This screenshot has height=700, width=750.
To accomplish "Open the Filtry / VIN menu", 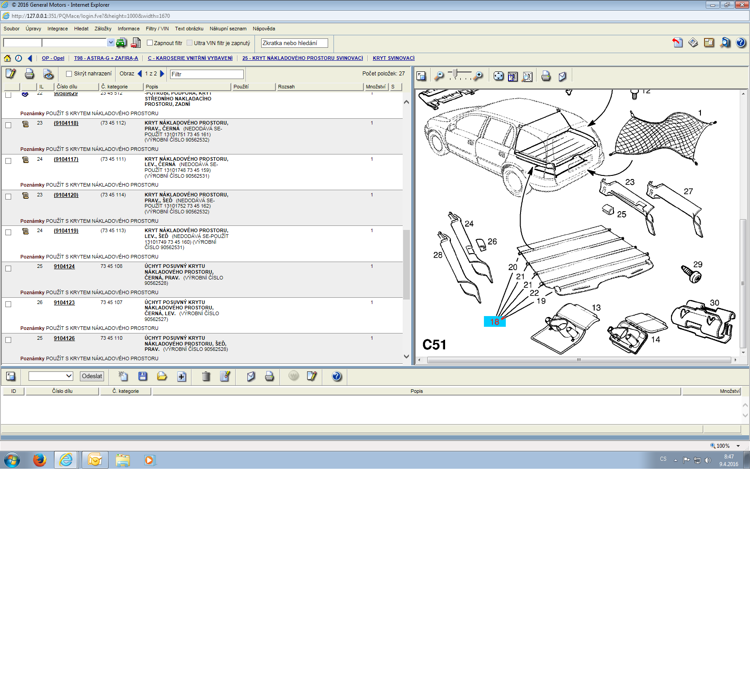I will (x=157, y=29).
